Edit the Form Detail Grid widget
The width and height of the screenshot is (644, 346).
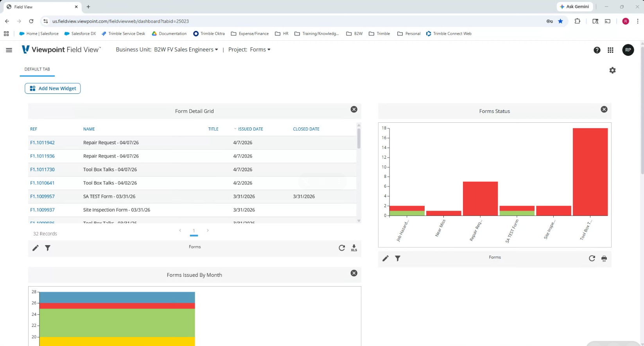point(36,248)
